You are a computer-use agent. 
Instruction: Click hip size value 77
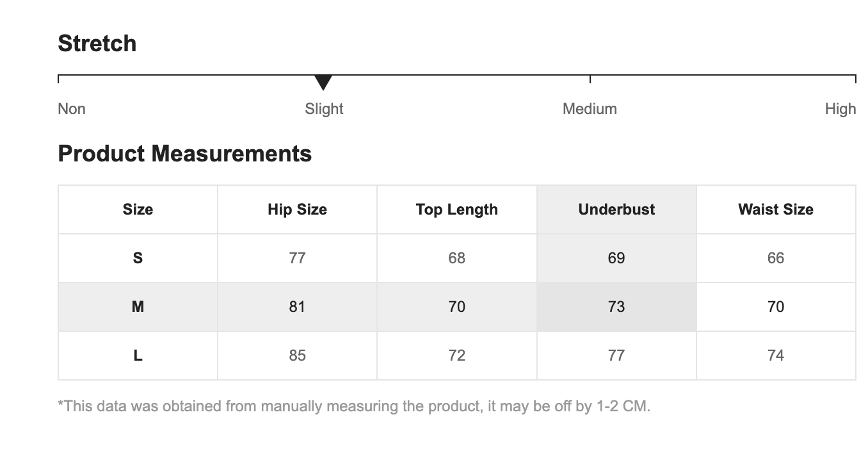tap(297, 258)
